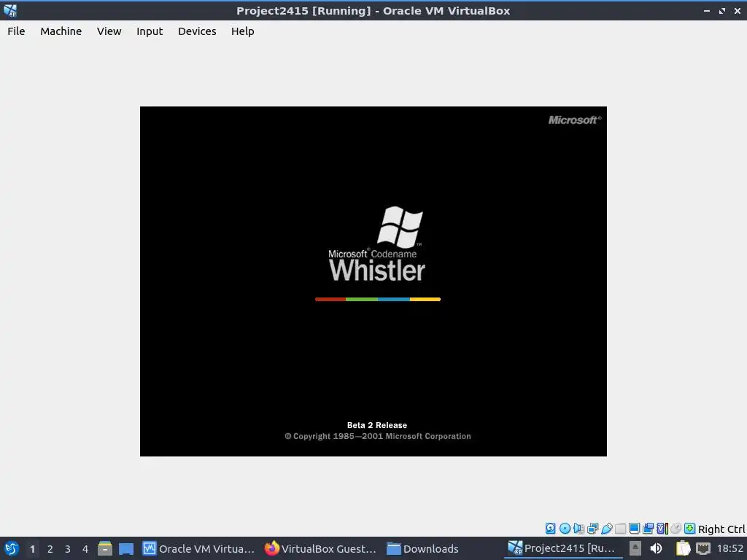Switch to workspace 3
The height and width of the screenshot is (560, 747).
[68, 549]
